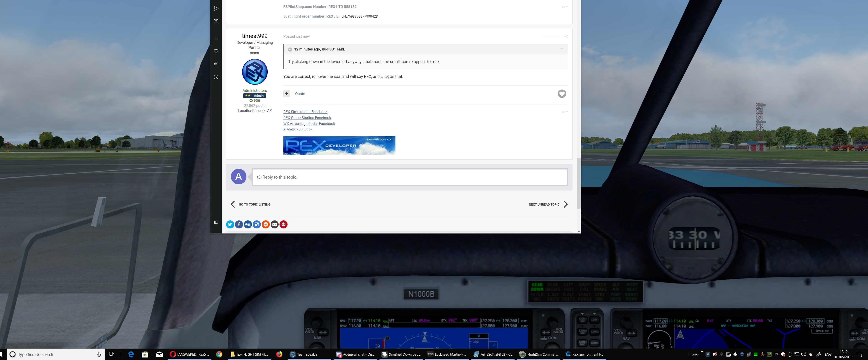Share timest999's post via share icon

[x=566, y=37]
